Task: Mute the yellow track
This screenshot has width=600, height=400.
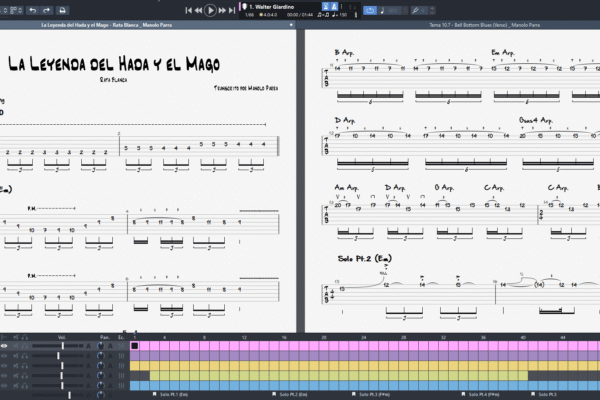Action: [16, 366]
